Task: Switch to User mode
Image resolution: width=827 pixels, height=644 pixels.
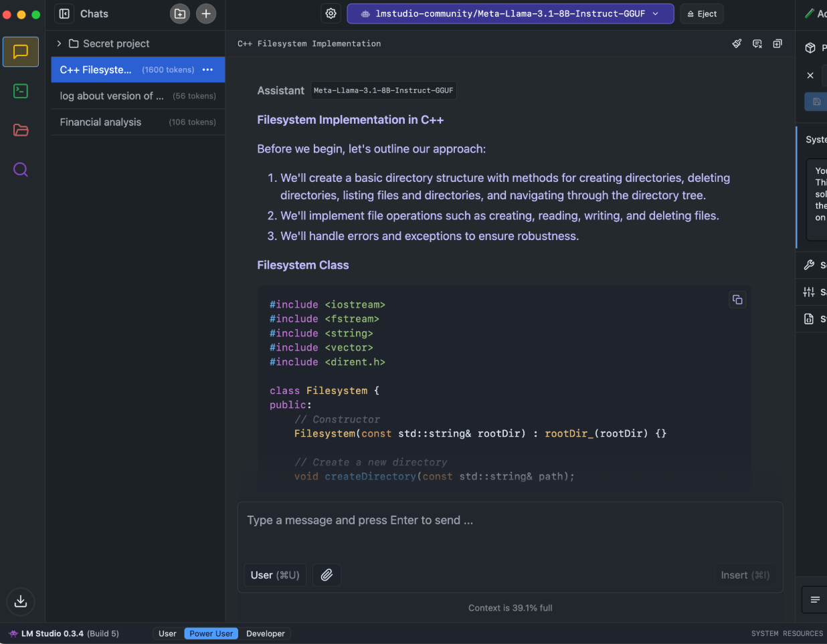Action: point(167,633)
